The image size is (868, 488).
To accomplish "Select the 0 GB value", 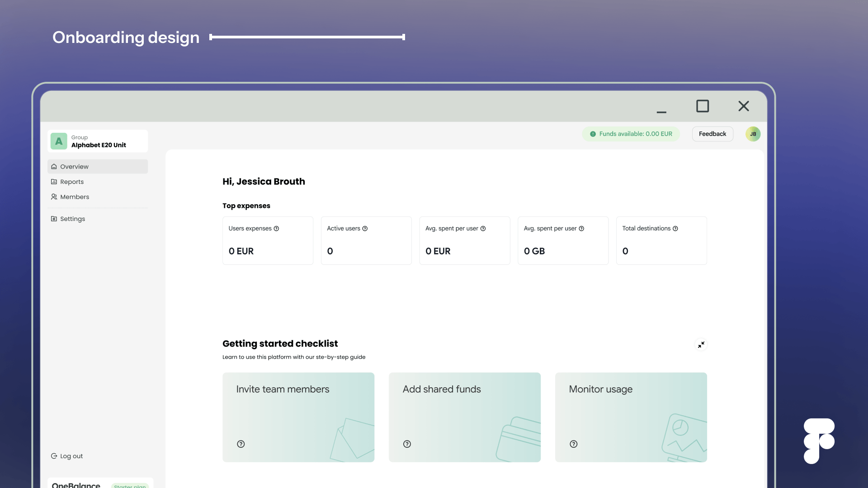I will point(534,251).
